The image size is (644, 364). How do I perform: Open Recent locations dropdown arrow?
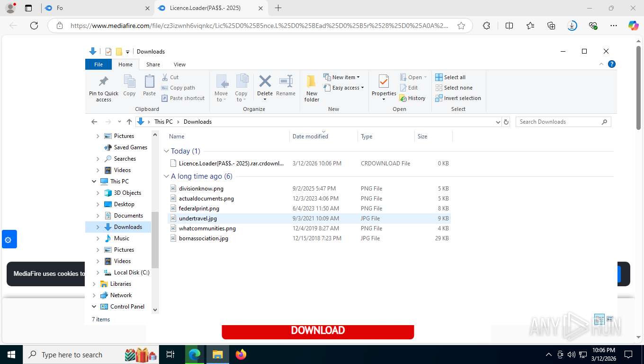pos(119,122)
